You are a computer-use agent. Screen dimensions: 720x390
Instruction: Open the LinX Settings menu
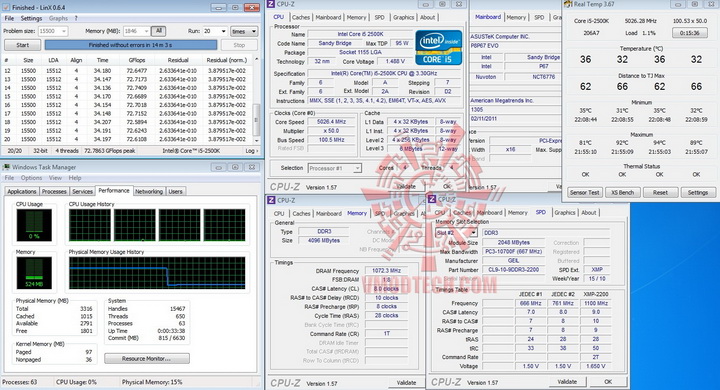pos(31,18)
